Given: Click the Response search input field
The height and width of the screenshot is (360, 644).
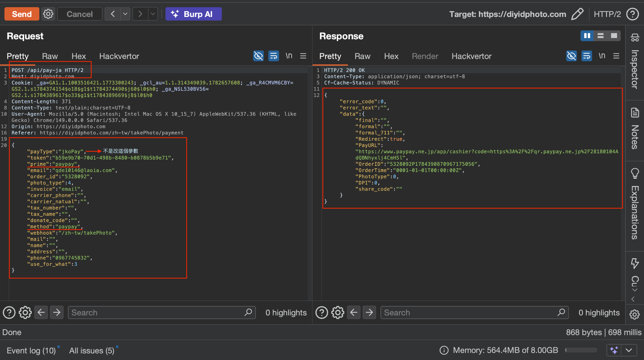Looking at the screenshot, I should pos(475,313).
